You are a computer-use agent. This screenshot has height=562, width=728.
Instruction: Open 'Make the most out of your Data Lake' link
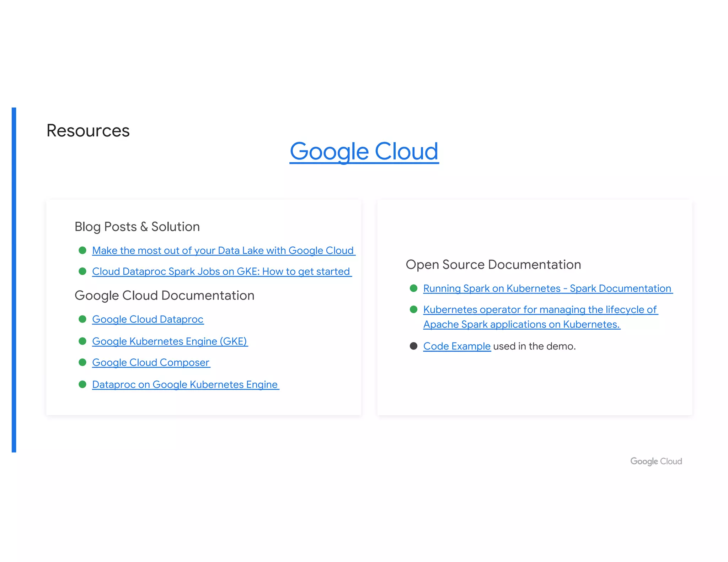[223, 250]
